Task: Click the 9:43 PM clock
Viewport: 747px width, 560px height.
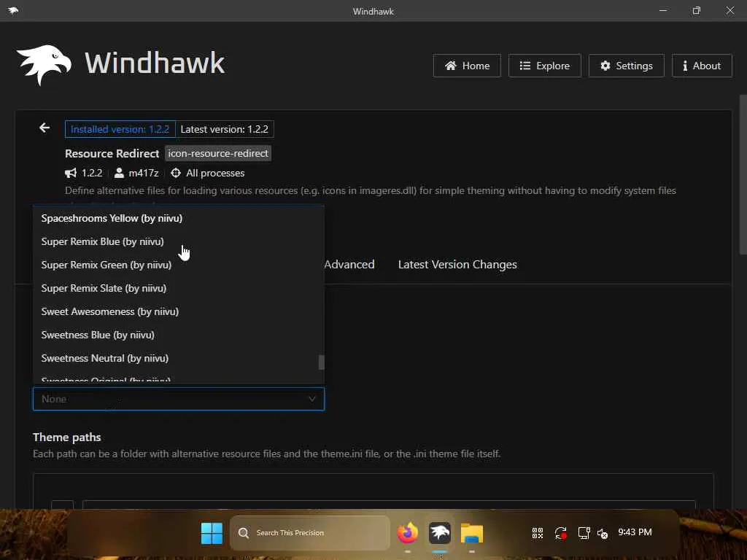Action: tap(635, 532)
